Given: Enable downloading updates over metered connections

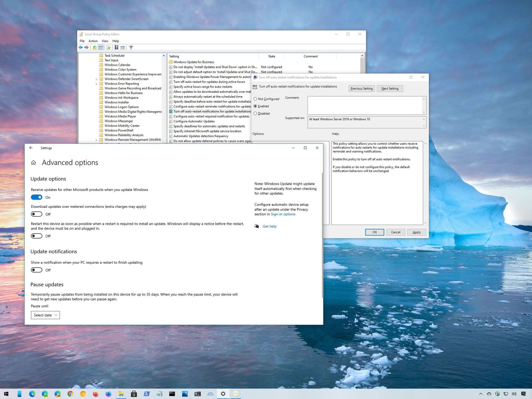Looking at the screenshot, I should pyautogui.click(x=36, y=214).
